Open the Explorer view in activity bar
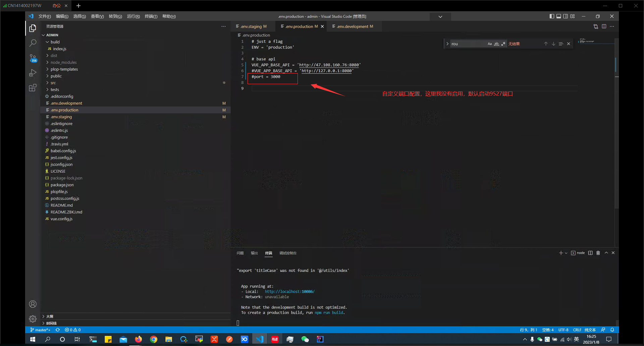The height and width of the screenshot is (346, 644). 33,28
